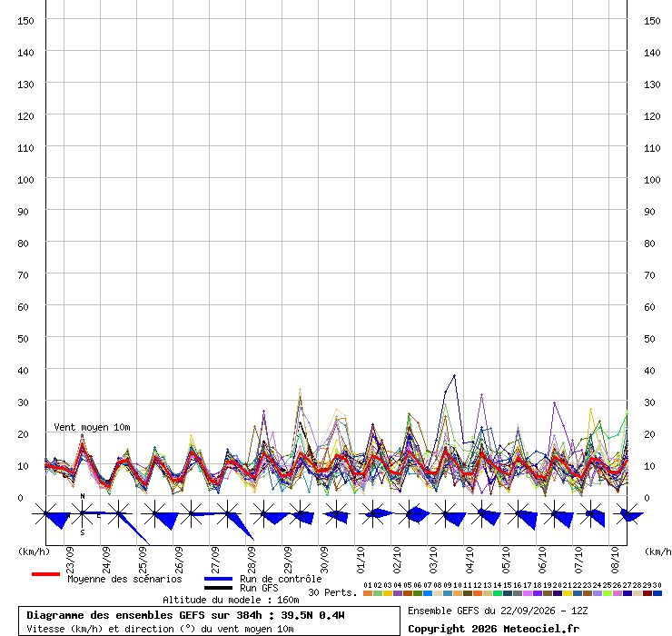Click the 30/09 date label
This screenshot has height=636, width=672.
324,560
